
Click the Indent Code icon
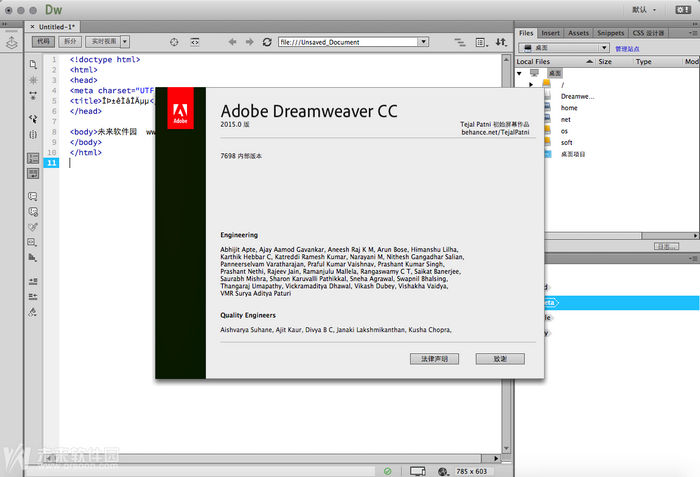(33, 281)
